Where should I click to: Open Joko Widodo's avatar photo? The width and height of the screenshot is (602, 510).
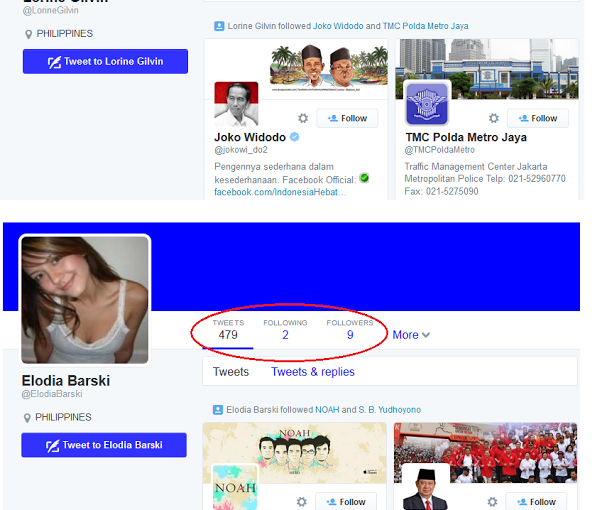click(x=236, y=104)
